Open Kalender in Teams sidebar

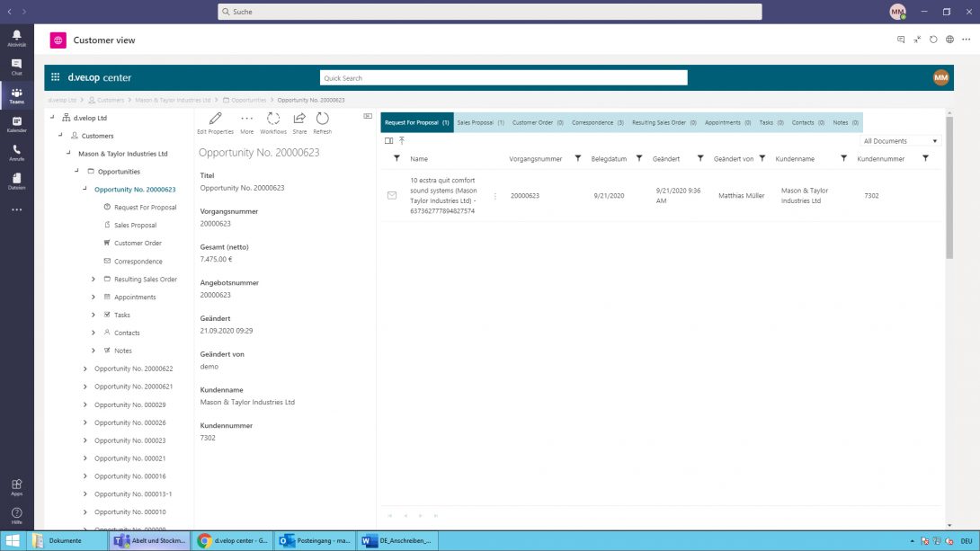pyautogui.click(x=17, y=124)
